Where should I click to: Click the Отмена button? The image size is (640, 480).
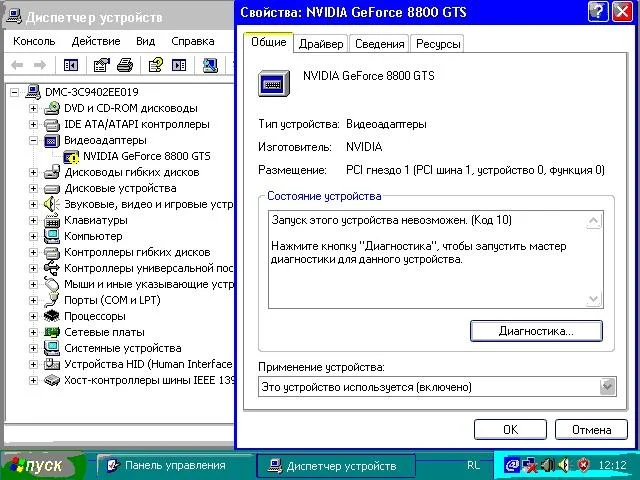591,430
